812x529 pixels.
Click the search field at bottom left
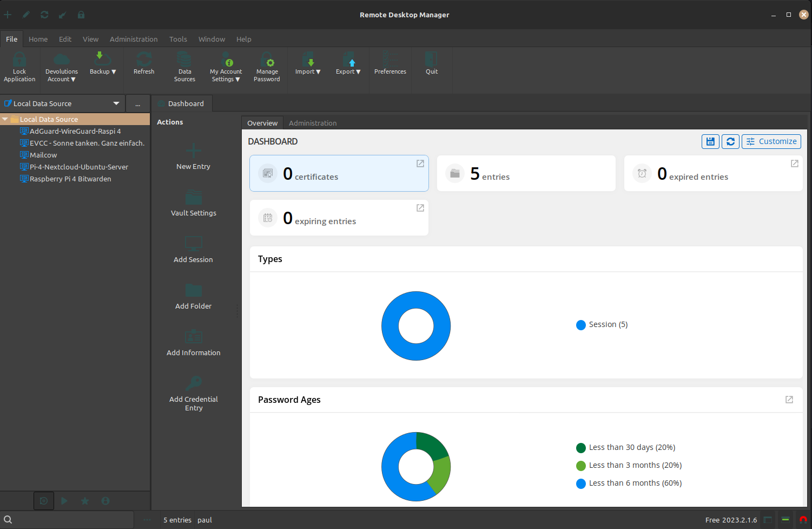click(x=70, y=520)
